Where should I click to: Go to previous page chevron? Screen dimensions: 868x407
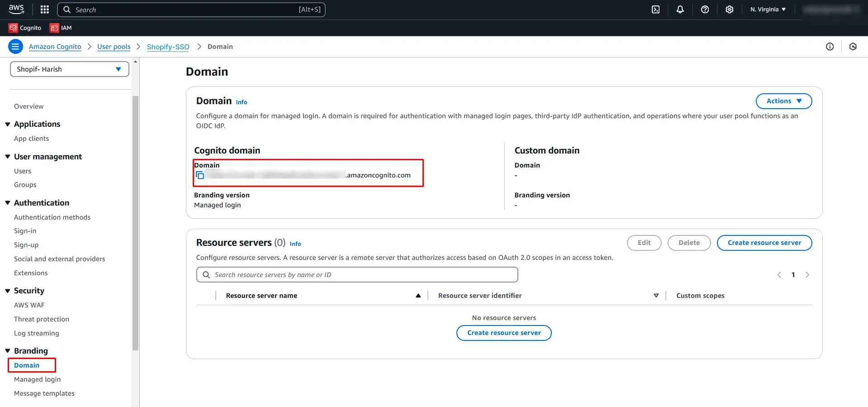(779, 275)
